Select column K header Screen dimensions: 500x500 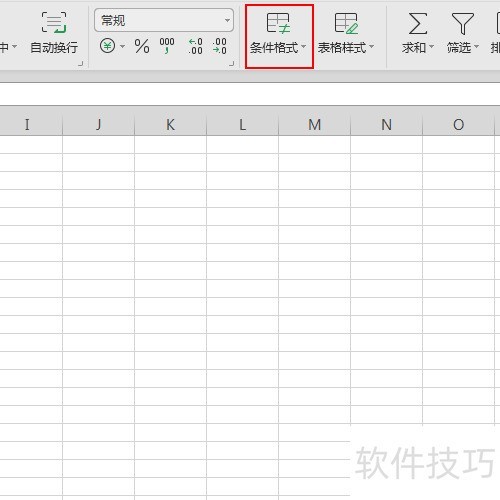click(170, 124)
